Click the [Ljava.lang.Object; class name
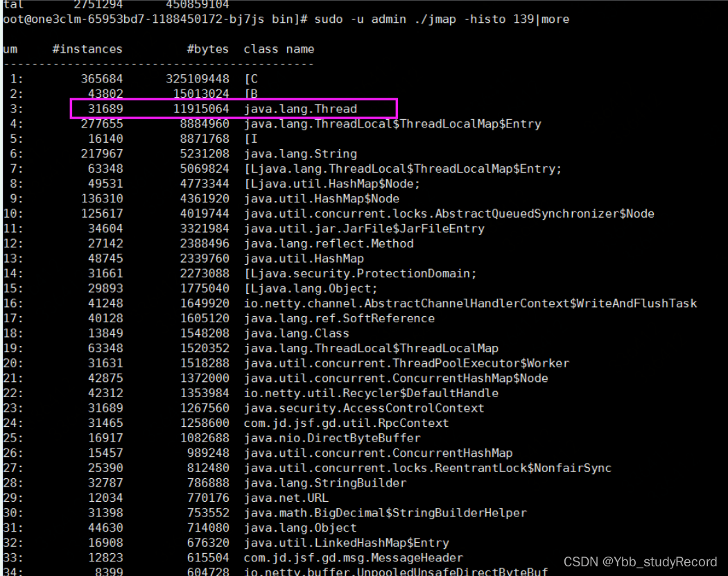The height and width of the screenshot is (576, 728). point(311,288)
